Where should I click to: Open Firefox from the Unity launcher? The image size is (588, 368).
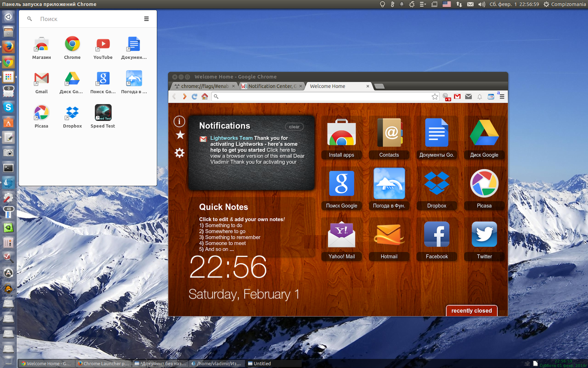pyautogui.click(x=8, y=47)
